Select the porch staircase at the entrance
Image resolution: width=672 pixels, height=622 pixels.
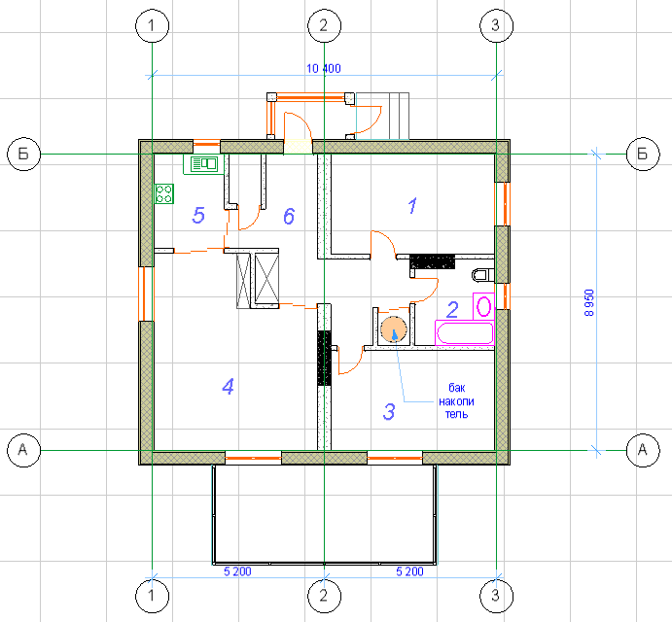[x=394, y=116]
